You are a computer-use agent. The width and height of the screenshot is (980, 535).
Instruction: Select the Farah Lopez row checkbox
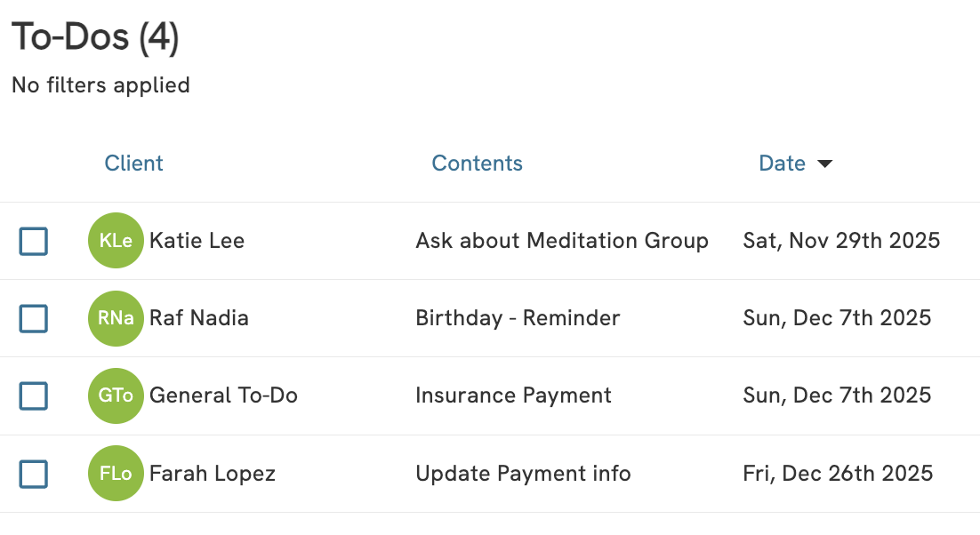point(34,474)
